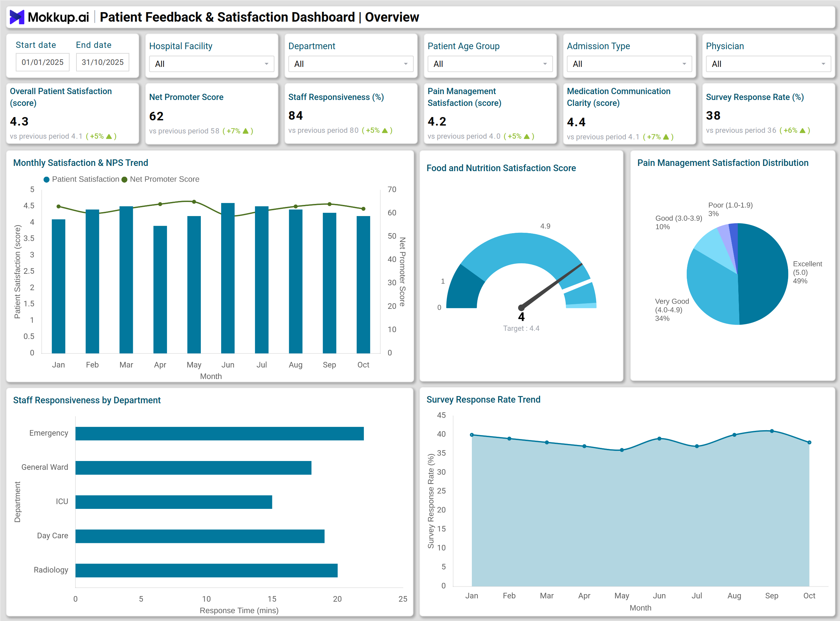The image size is (840, 621).
Task: Click the up-arrow icon in Survey Response Rate card
Action: click(x=802, y=130)
